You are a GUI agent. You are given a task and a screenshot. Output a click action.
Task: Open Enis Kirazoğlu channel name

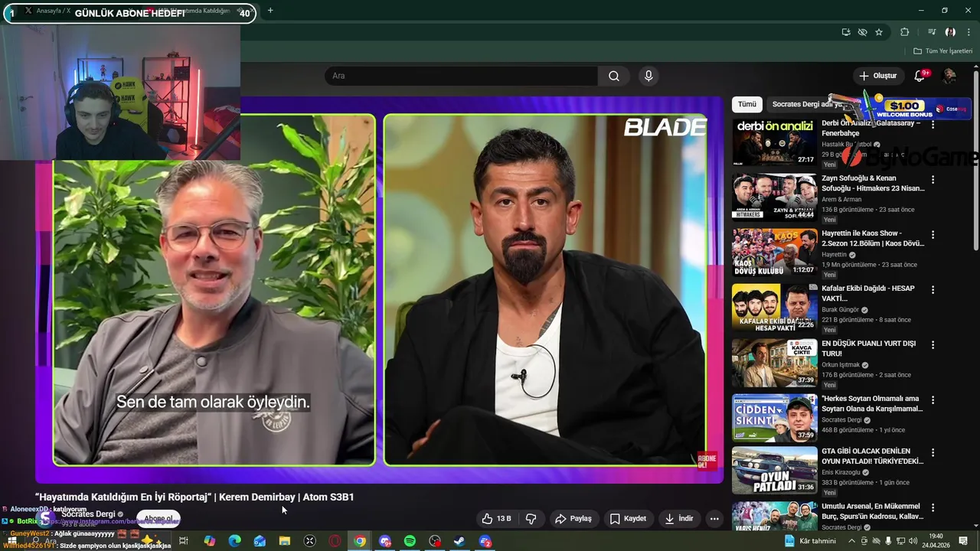(842, 473)
